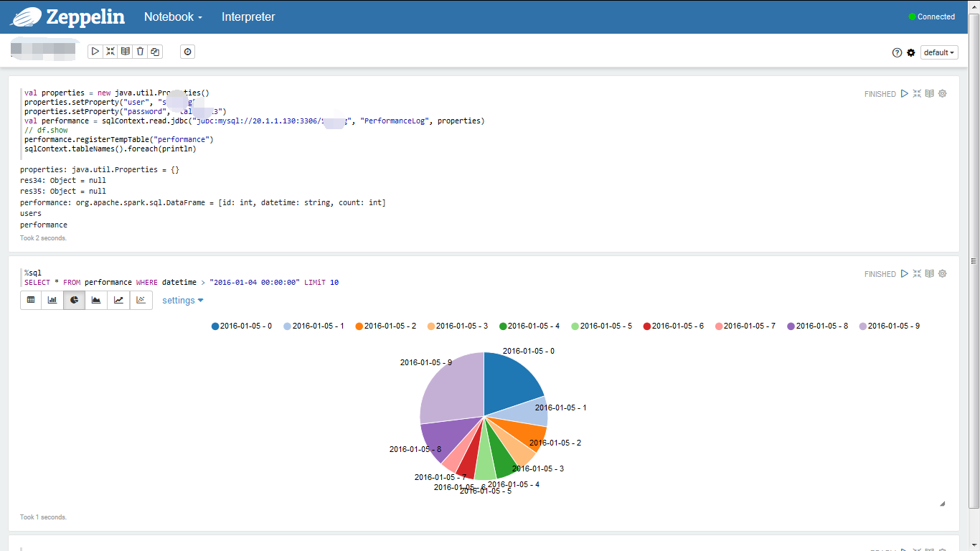Toggle legend series 2016-01-05 - 4
The width and height of the screenshot is (980, 551).
coord(529,326)
